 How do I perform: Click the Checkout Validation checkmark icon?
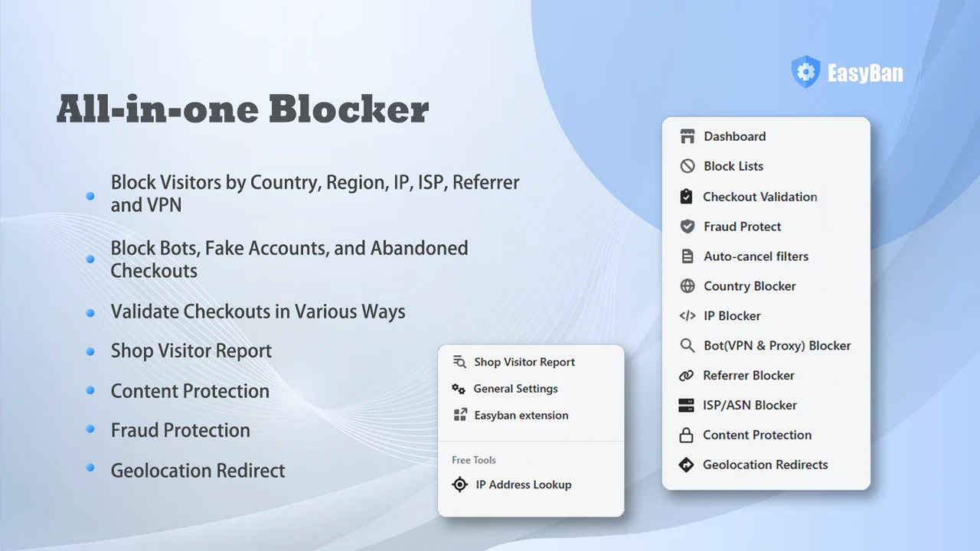pyautogui.click(x=687, y=196)
